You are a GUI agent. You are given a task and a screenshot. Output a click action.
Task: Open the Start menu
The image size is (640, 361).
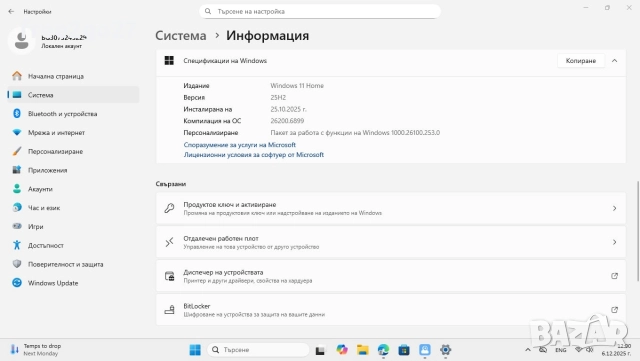(x=195, y=350)
